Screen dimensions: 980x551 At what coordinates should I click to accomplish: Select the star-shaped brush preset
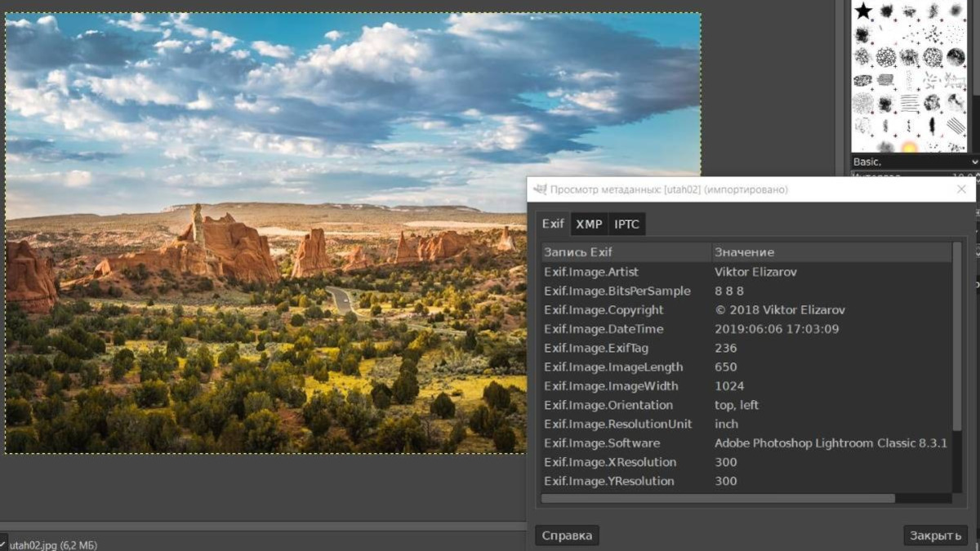(x=862, y=11)
